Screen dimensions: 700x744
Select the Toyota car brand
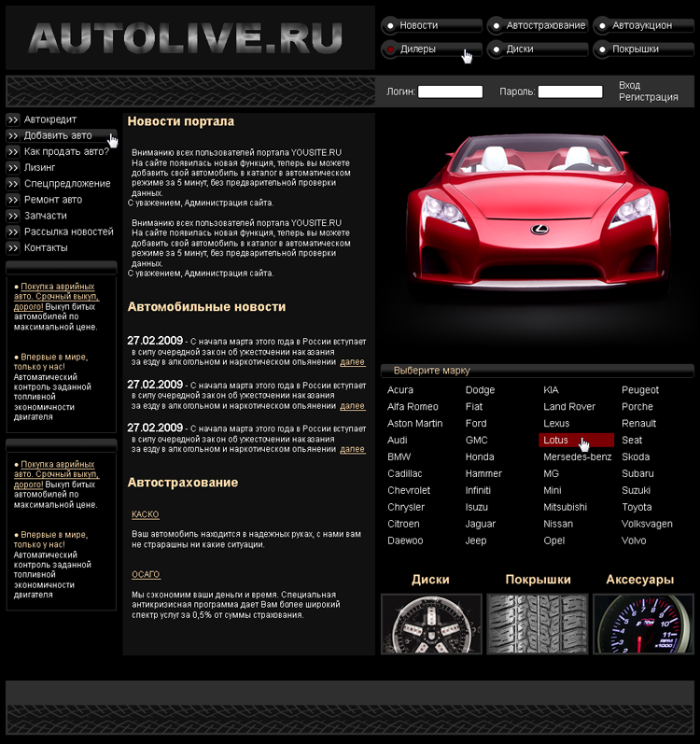637,508
